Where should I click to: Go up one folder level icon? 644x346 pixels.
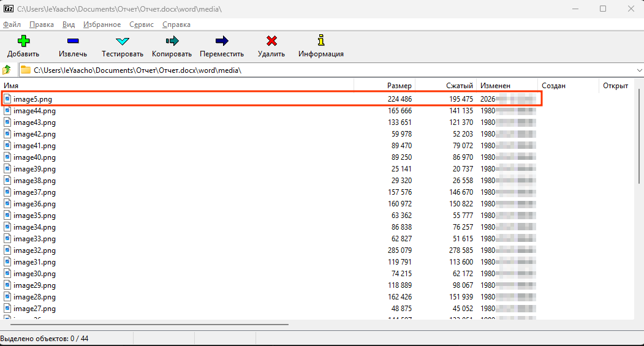[7, 70]
